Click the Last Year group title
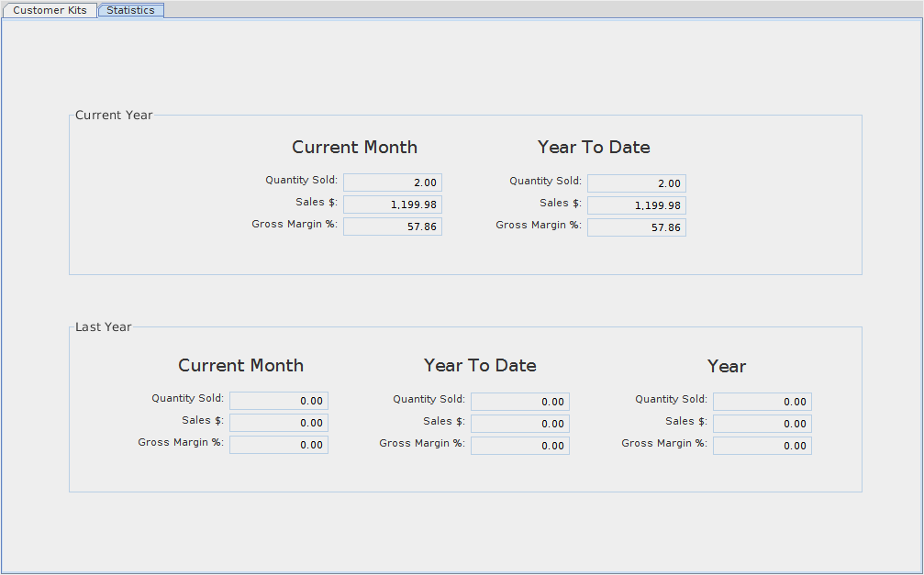The width and height of the screenshot is (924, 575). click(103, 327)
